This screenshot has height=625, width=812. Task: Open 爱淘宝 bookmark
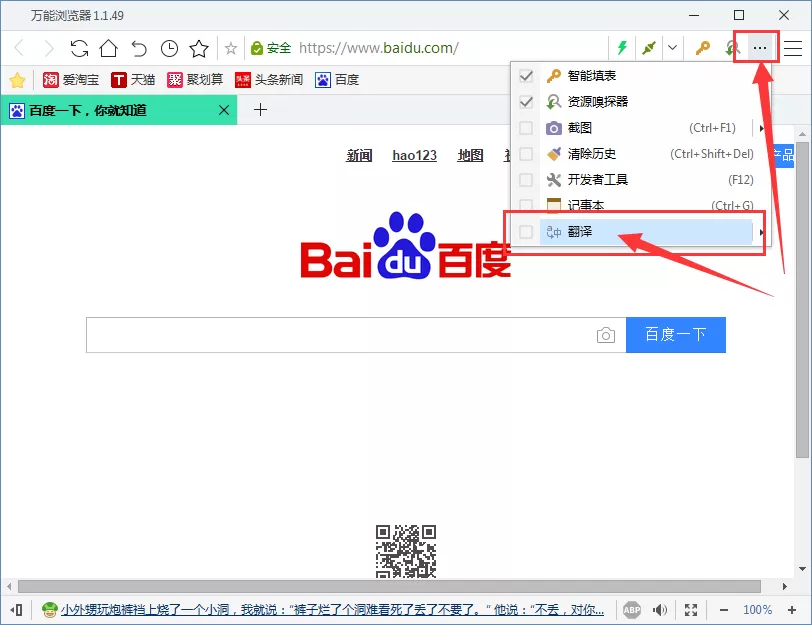tap(71, 80)
